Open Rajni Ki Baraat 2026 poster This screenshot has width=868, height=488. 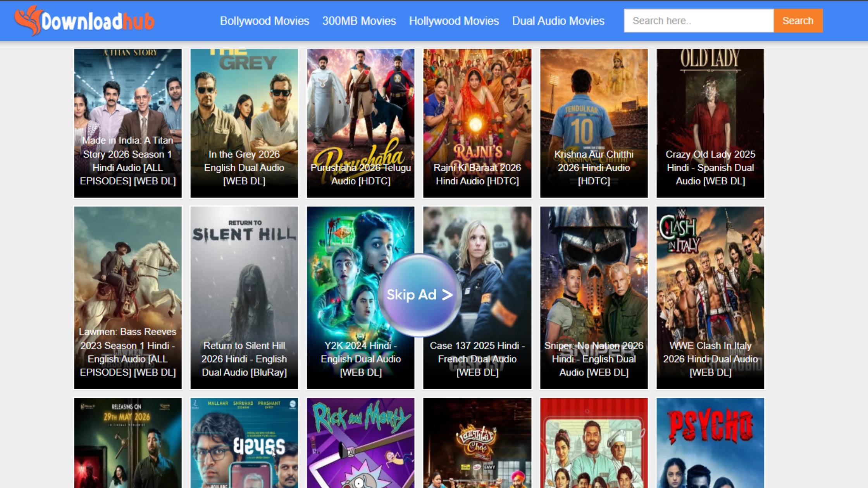coord(477,123)
